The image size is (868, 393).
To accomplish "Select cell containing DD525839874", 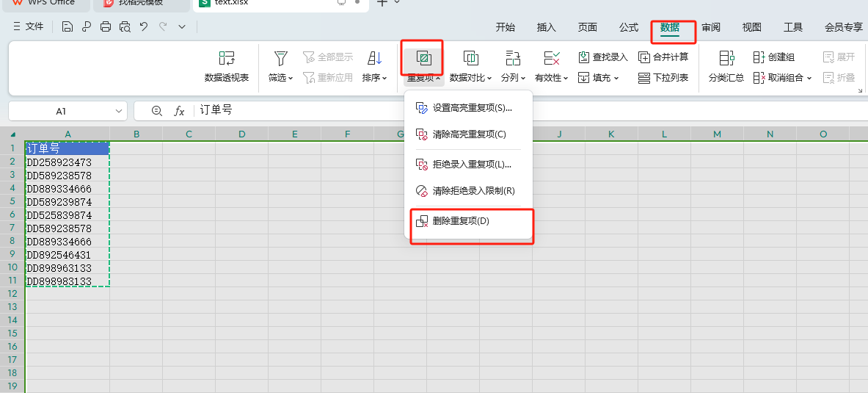I will click(x=68, y=215).
